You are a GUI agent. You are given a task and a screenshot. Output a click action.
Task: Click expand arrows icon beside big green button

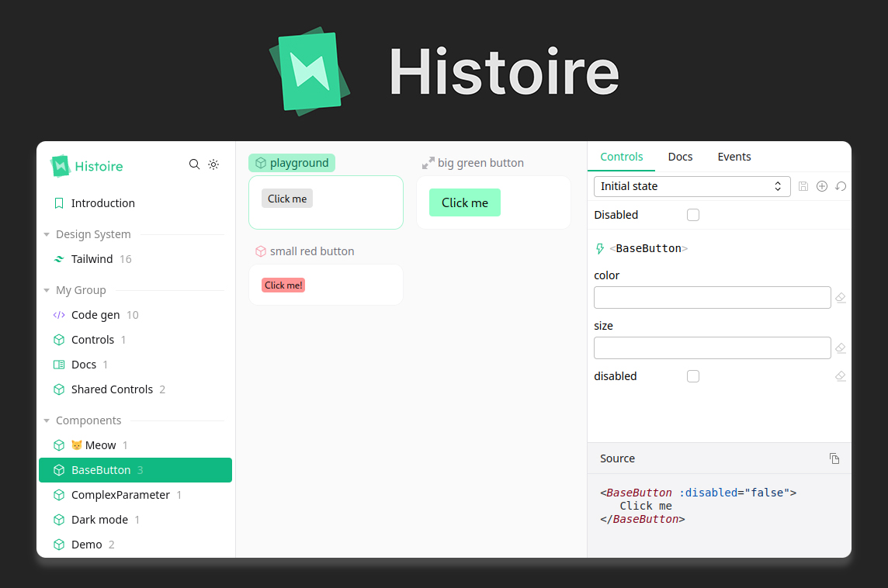tap(428, 163)
